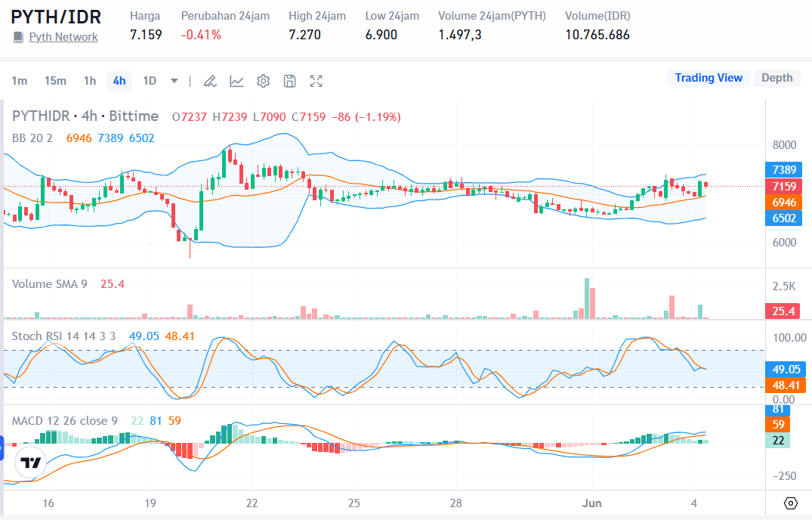Viewport: 812px width, 520px height.
Task: Click the line chart style icon
Action: point(236,80)
